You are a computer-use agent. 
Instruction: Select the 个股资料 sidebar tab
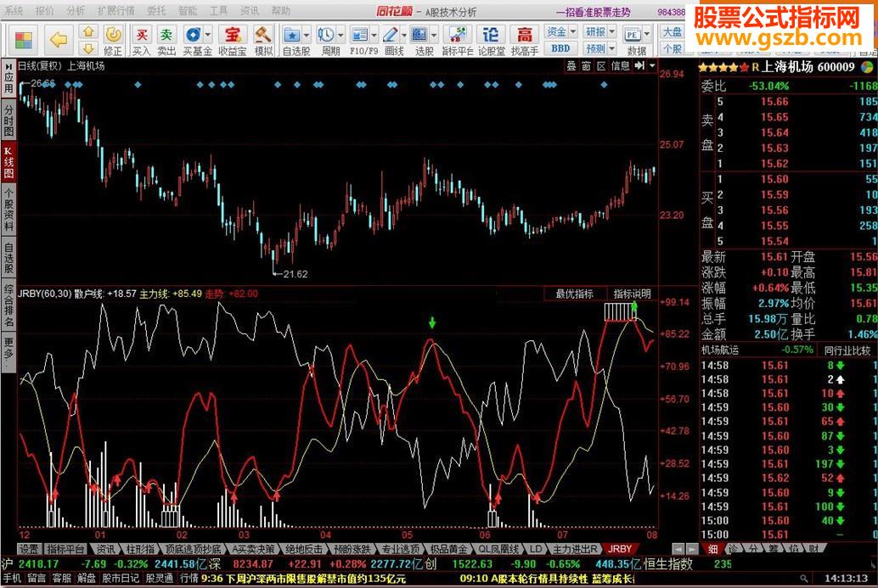(8, 210)
